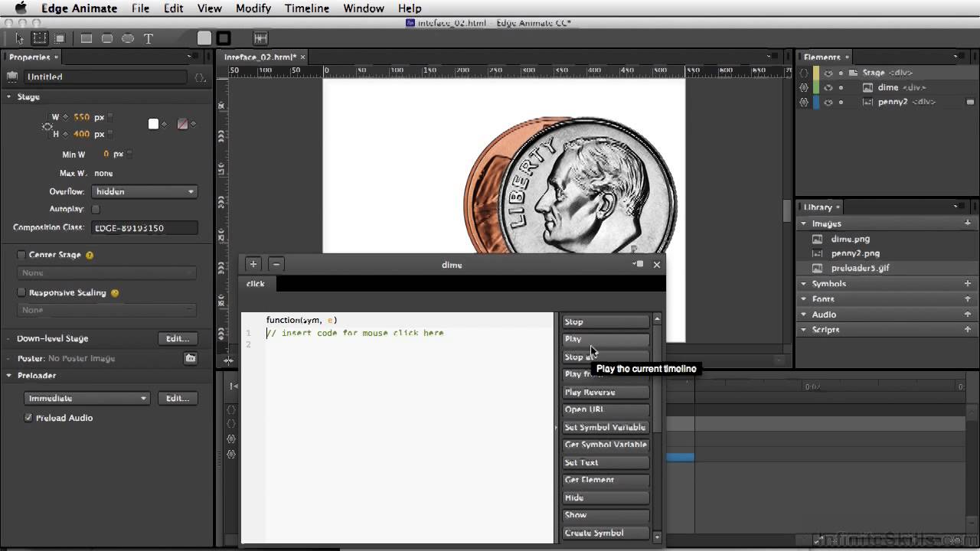Remove event with minus button
Image resolution: width=980 pixels, height=551 pixels.
coord(276,264)
